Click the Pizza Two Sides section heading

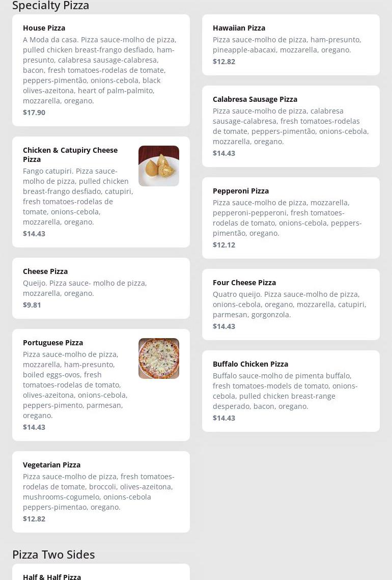[53, 555]
